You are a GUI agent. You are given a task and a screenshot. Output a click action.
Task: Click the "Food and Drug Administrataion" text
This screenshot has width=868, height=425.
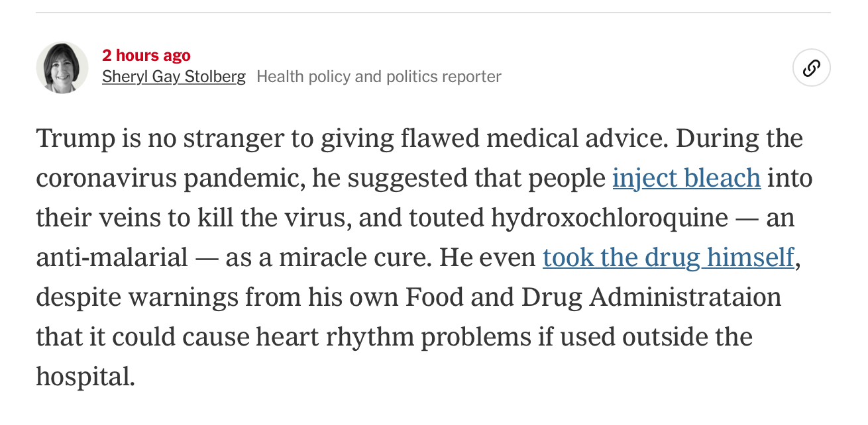coord(593,297)
